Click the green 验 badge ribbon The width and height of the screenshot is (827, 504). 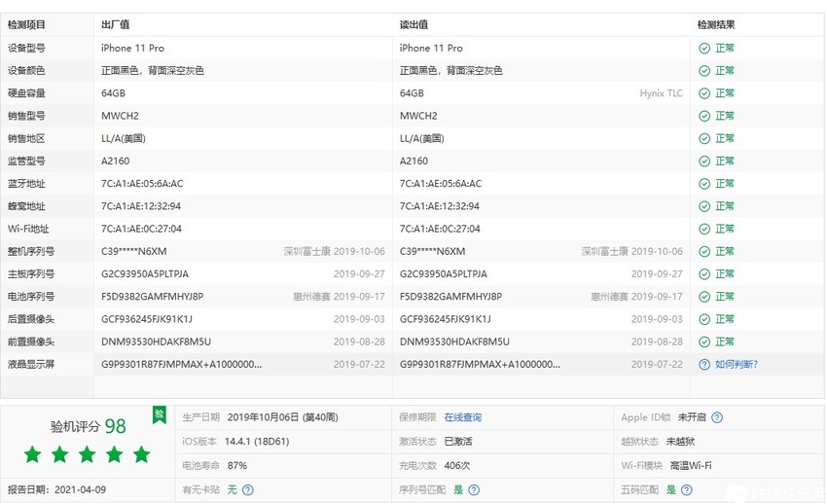[160, 414]
